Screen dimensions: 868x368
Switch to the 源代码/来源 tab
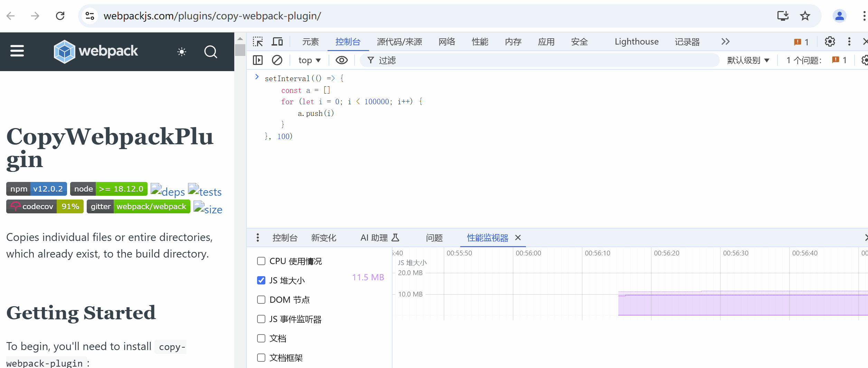[399, 42]
